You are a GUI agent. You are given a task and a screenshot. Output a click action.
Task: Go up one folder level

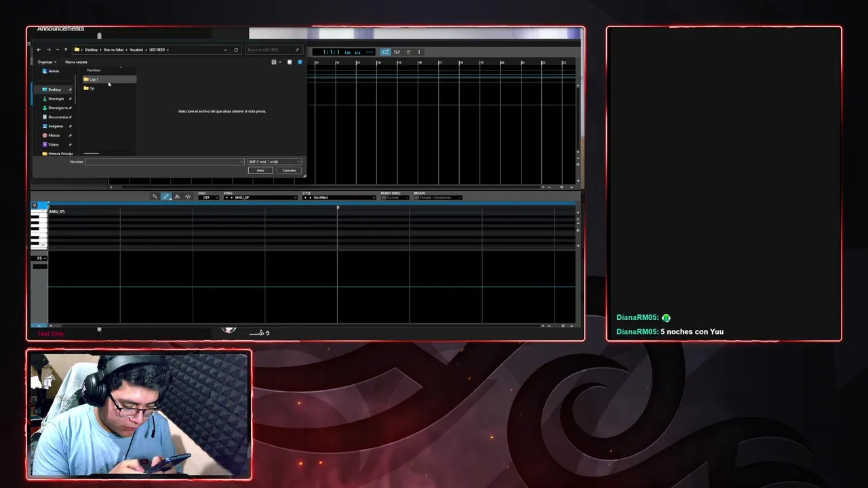coord(65,49)
